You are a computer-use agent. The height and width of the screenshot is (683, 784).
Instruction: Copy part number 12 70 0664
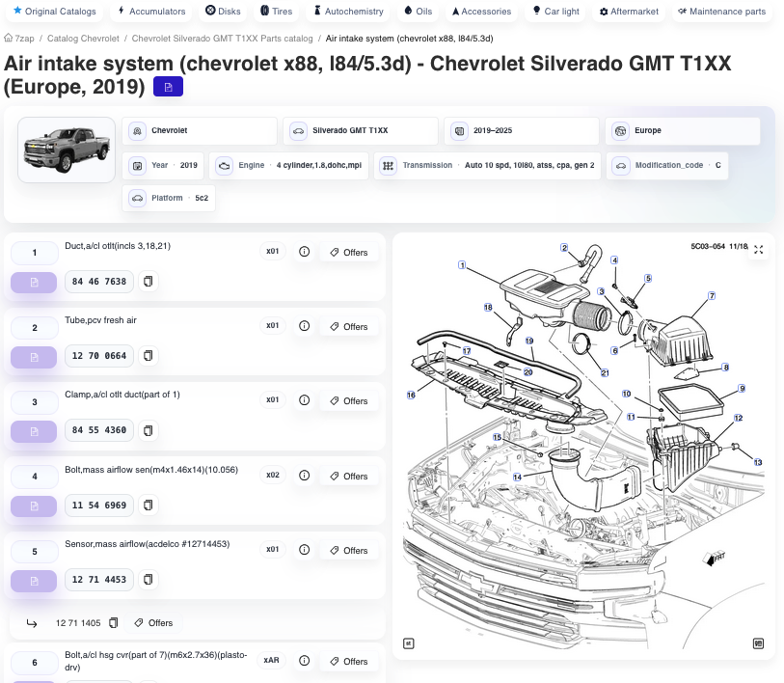coord(148,356)
